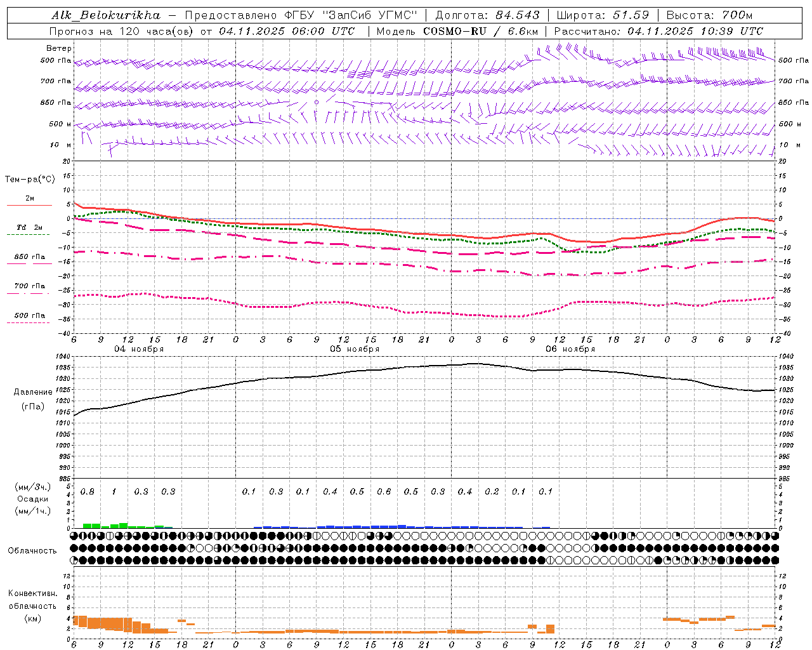Click the '06 ноября' date label
Image resolution: width=812 pixels, height=650 pixels.
(570, 349)
